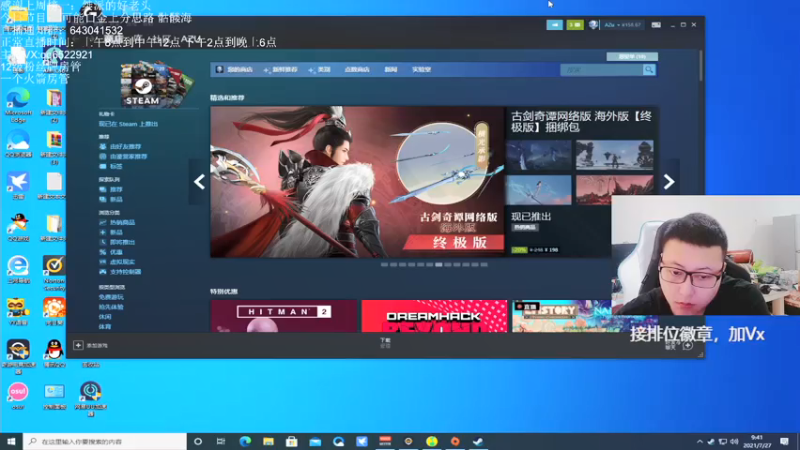
Task: Open the wishlist button
Action: [x=632, y=57]
